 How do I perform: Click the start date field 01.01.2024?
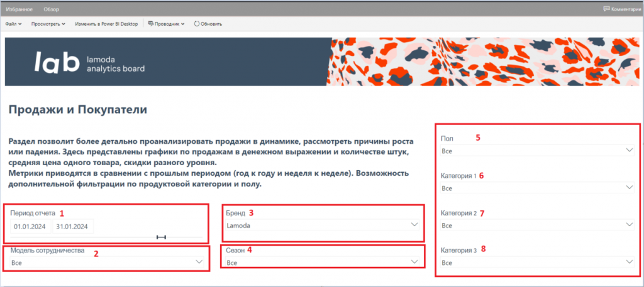pyautogui.click(x=30, y=226)
